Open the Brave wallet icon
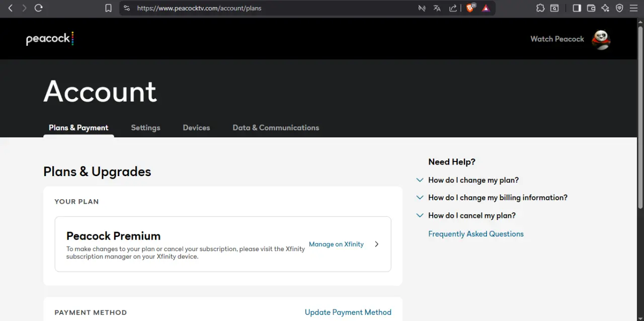The image size is (644, 321). (591, 8)
